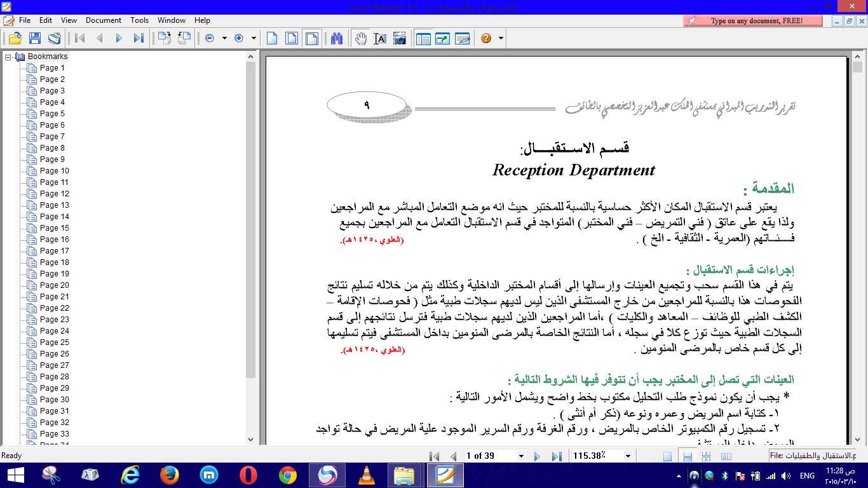
Task: Open Find with binoculars icon
Action: 337,39
